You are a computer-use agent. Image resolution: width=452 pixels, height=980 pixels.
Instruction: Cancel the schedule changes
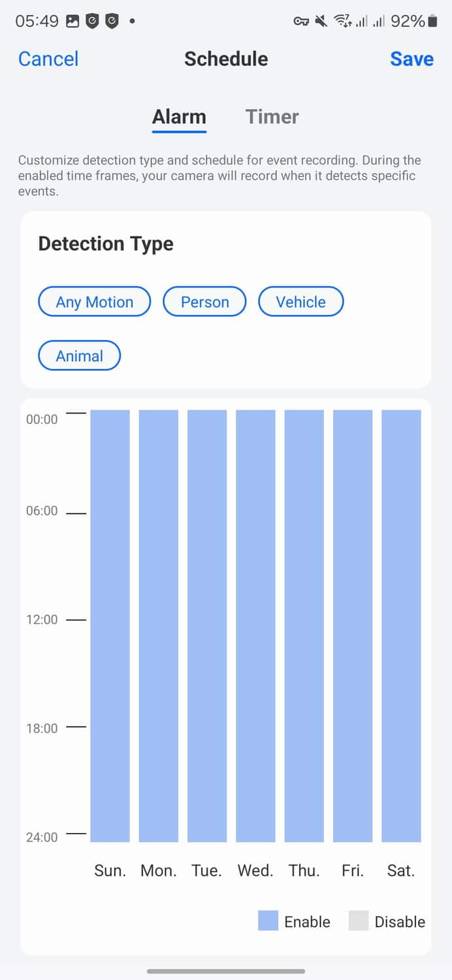click(48, 59)
